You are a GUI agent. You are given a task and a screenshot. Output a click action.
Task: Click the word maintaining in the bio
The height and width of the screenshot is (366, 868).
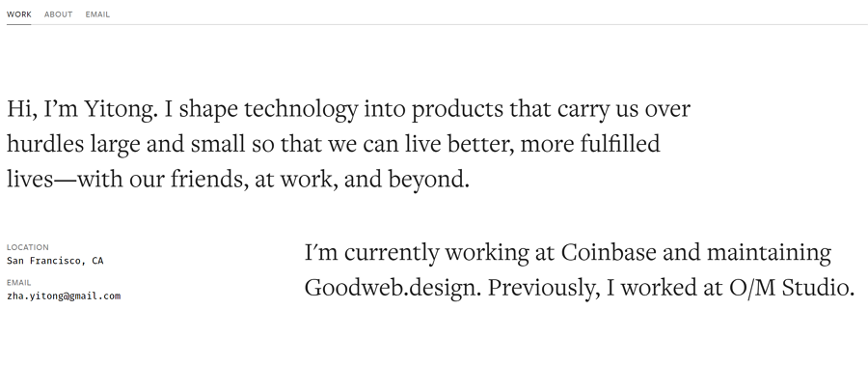click(x=769, y=252)
